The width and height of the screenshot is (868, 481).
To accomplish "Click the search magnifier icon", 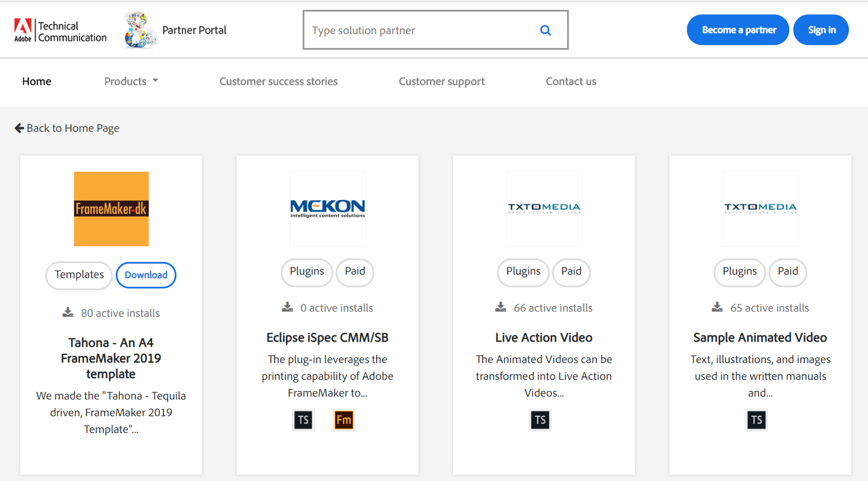I will 545,31.
